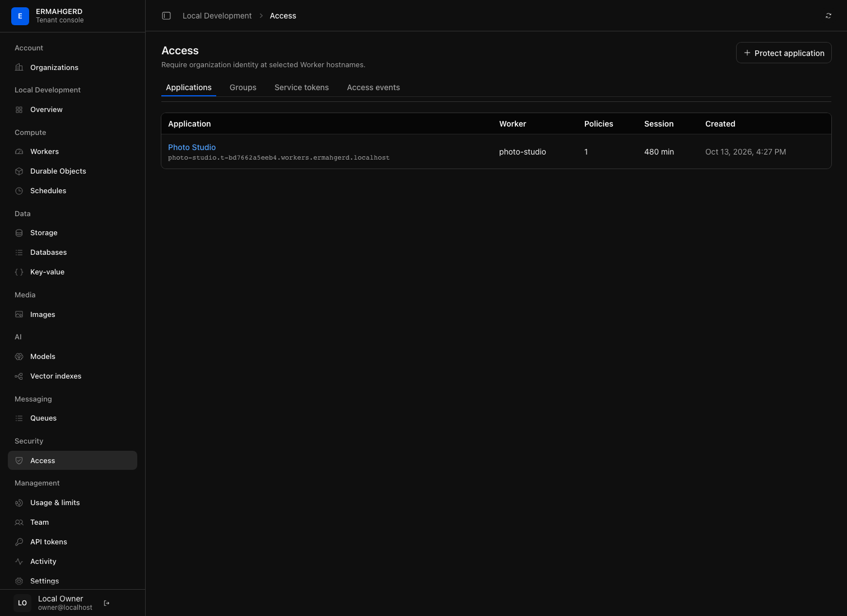Screen dimensions: 847x616
Task: Go to Key-value
Action: click(x=72, y=272)
